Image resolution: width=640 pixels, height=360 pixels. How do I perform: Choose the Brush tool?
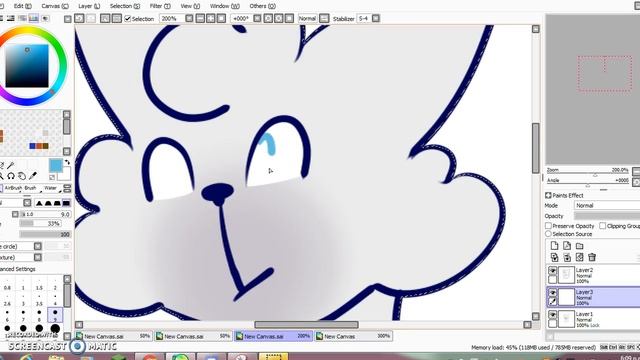[x=31, y=188]
